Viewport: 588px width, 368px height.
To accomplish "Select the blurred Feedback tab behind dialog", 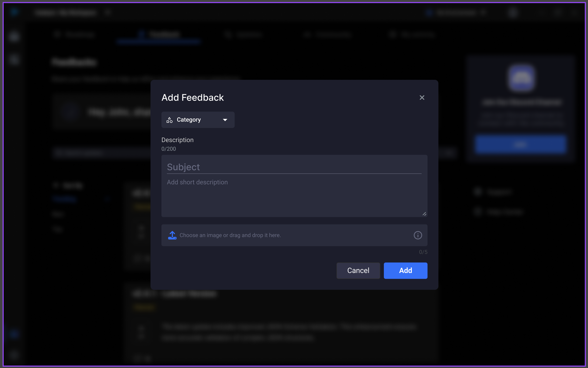I will pyautogui.click(x=159, y=35).
